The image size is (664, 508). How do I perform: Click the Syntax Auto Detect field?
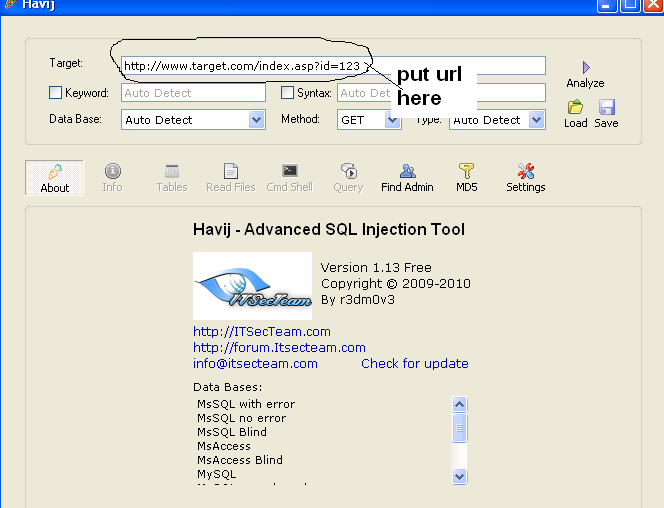tap(441, 93)
